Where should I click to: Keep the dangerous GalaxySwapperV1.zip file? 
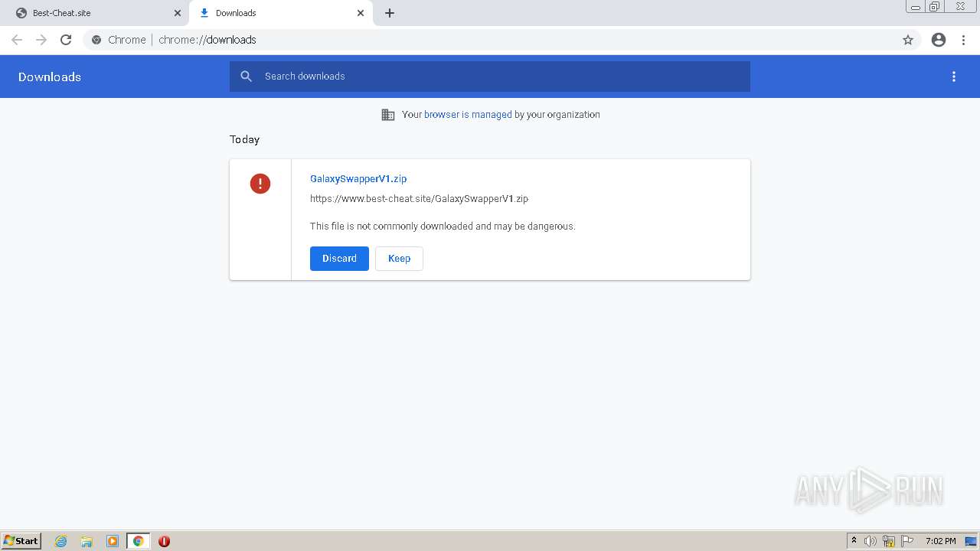click(x=399, y=259)
